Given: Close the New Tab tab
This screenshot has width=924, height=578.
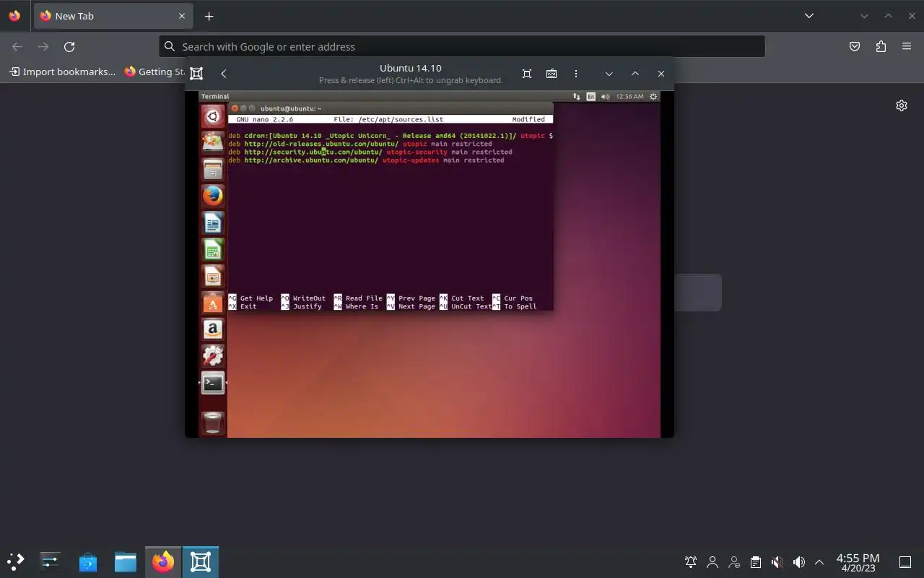Looking at the screenshot, I should pyautogui.click(x=182, y=16).
